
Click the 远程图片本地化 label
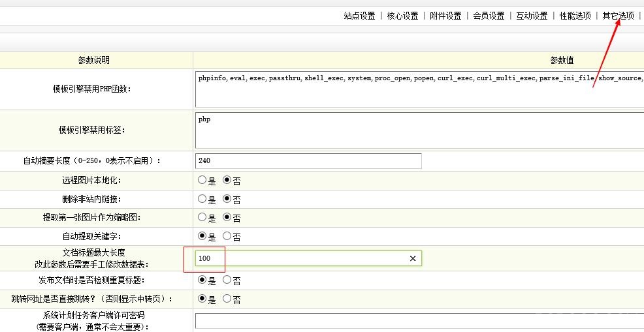tap(91, 180)
